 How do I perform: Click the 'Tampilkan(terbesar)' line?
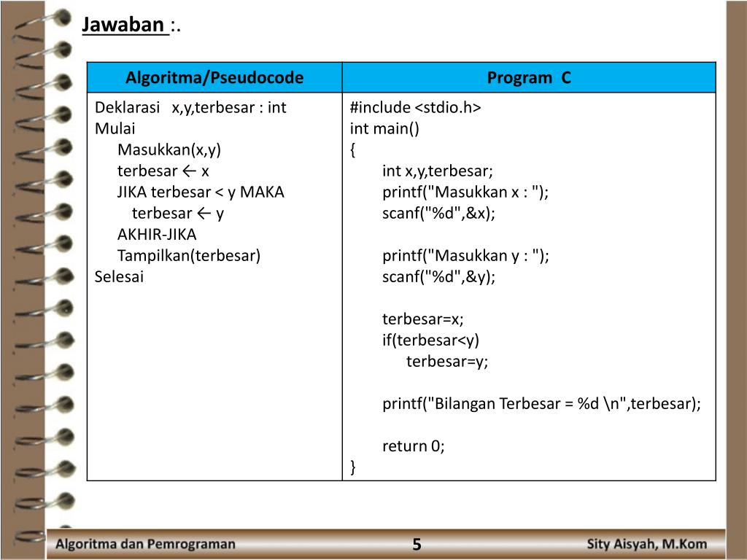[x=189, y=256]
